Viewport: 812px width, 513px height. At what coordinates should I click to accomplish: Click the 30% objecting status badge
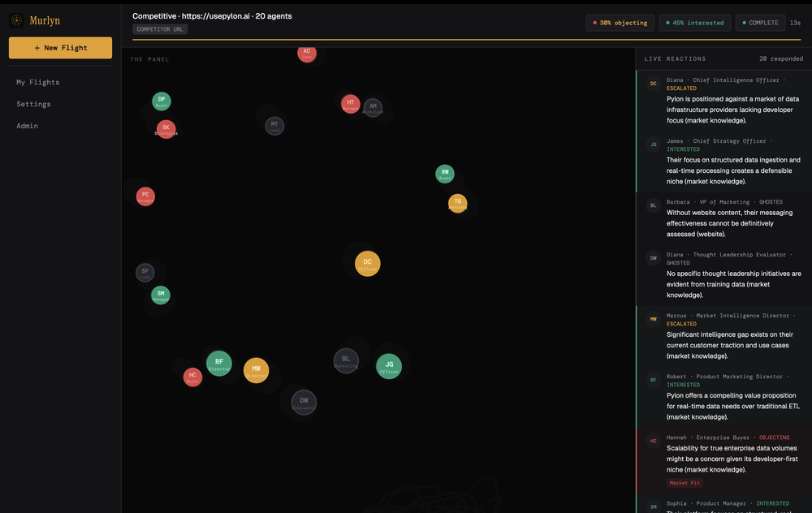point(620,23)
